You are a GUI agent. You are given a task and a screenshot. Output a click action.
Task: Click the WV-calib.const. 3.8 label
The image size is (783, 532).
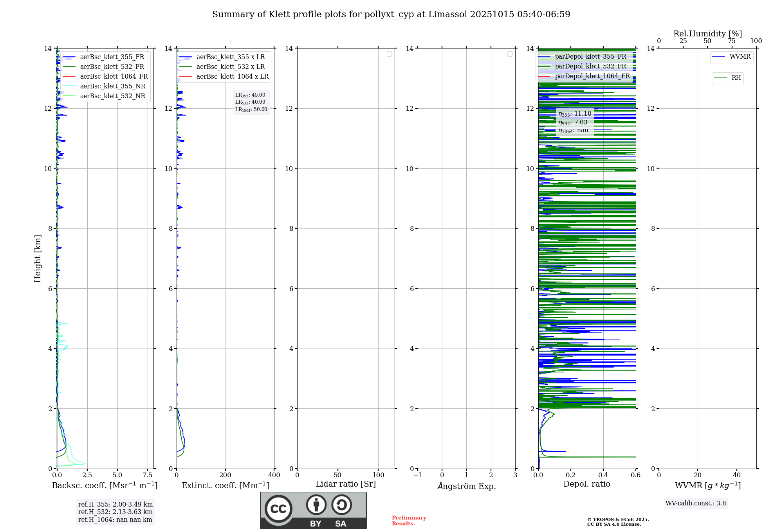point(696,503)
